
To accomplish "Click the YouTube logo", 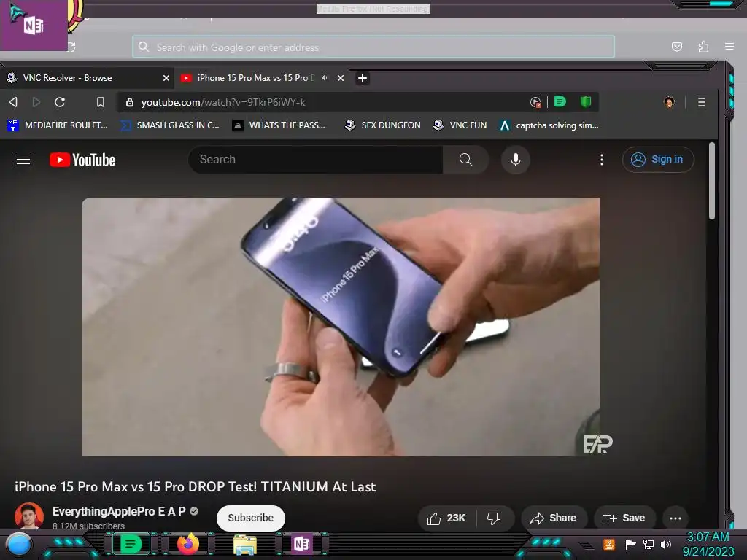I will (x=82, y=160).
